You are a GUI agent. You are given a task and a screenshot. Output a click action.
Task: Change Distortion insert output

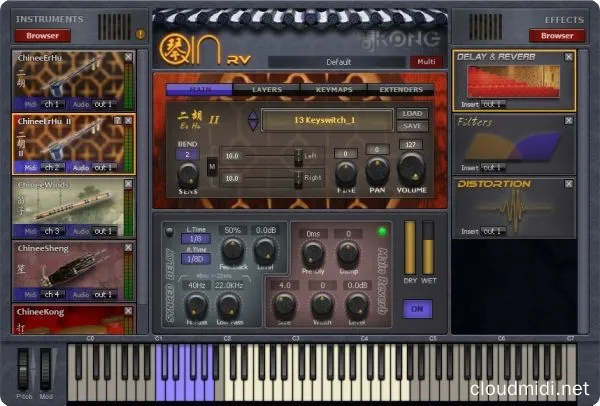(x=493, y=231)
